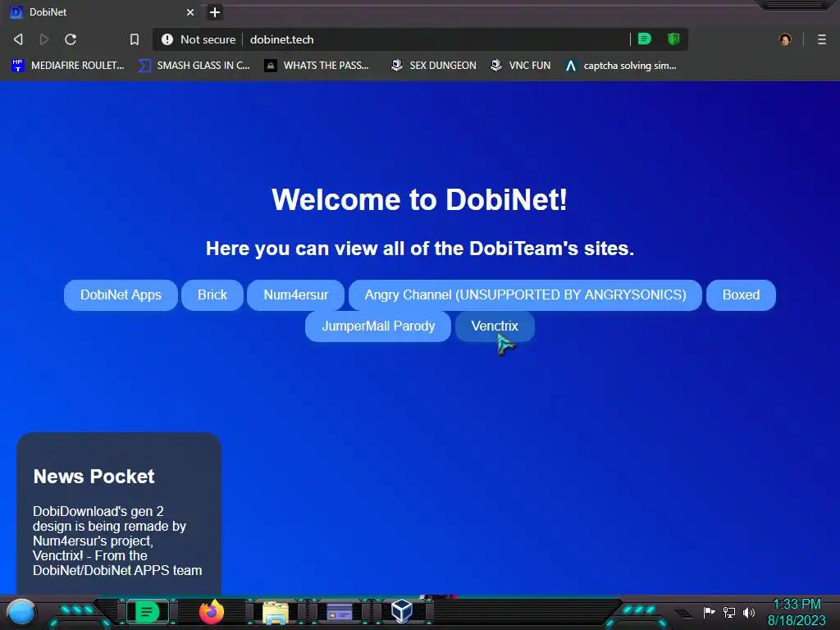The width and height of the screenshot is (840, 630).
Task: Click the Welcome to DobiNet! heading
Action: [x=419, y=199]
